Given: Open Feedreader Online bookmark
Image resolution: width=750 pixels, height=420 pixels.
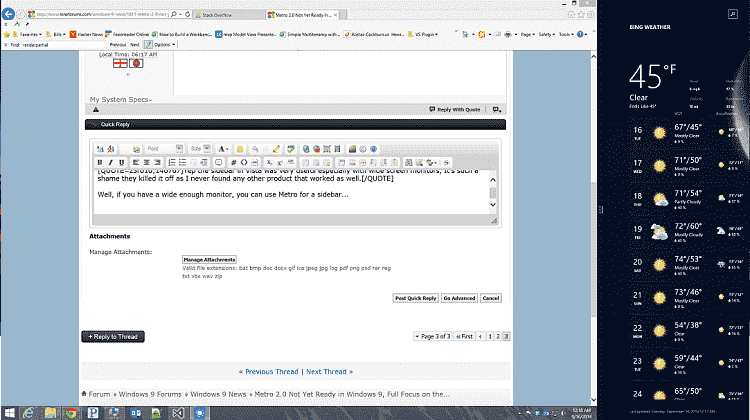Looking at the screenshot, I should click(x=127, y=34).
